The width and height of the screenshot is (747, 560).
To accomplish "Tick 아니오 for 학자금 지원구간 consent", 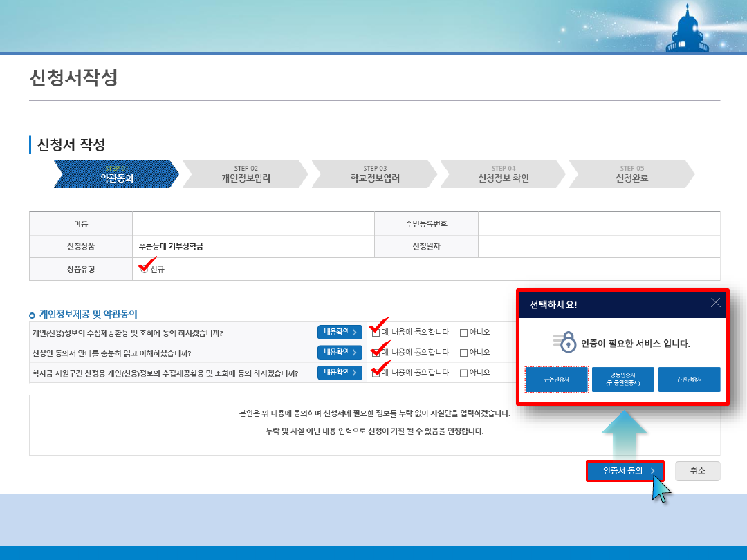I will pos(463,373).
